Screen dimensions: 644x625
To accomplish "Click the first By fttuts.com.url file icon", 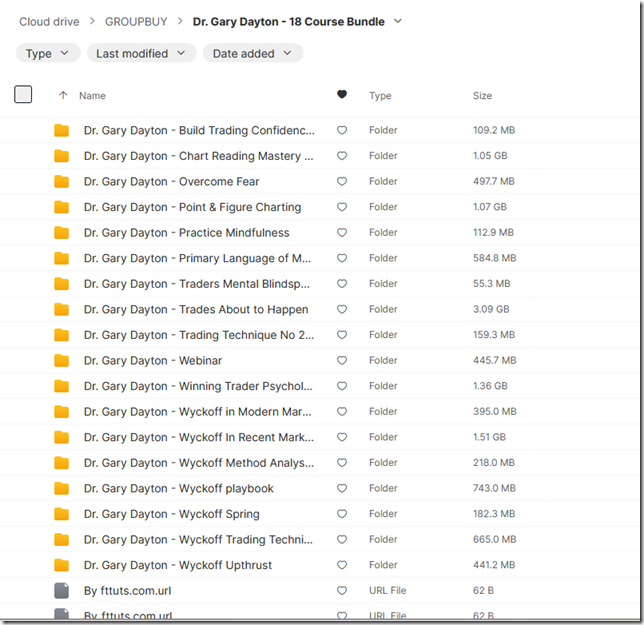I will coord(62,591).
